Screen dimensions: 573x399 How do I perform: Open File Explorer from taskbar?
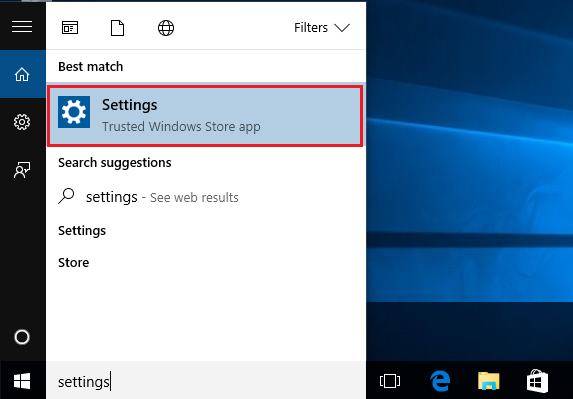click(489, 381)
